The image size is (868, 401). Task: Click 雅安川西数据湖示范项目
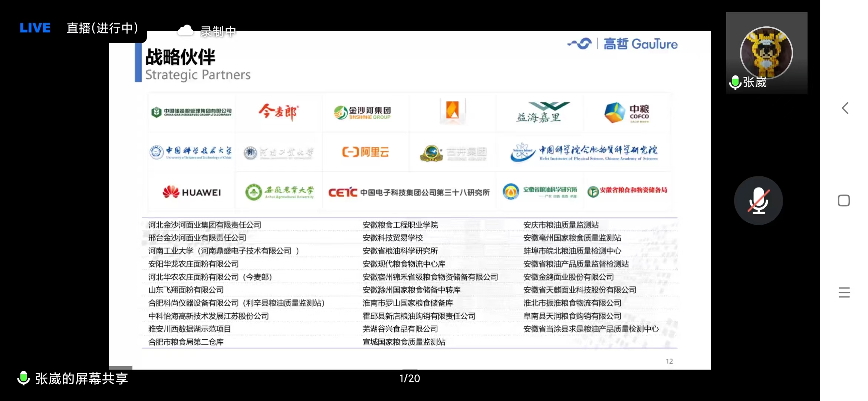190,329
